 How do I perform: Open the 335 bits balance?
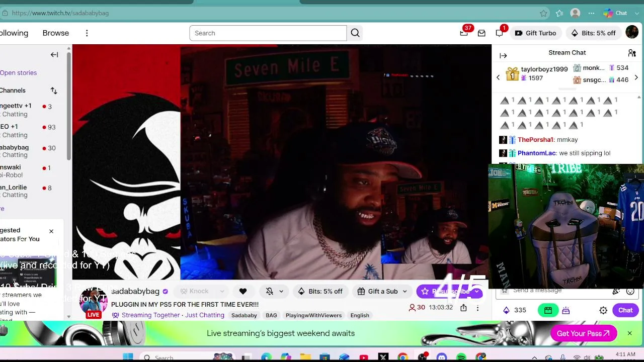pyautogui.click(x=514, y=310)
